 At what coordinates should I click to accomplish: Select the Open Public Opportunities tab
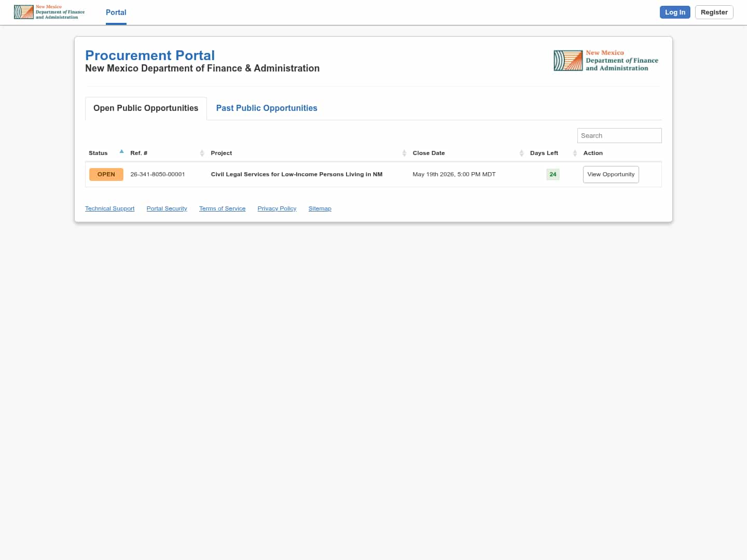coord(146,108)
